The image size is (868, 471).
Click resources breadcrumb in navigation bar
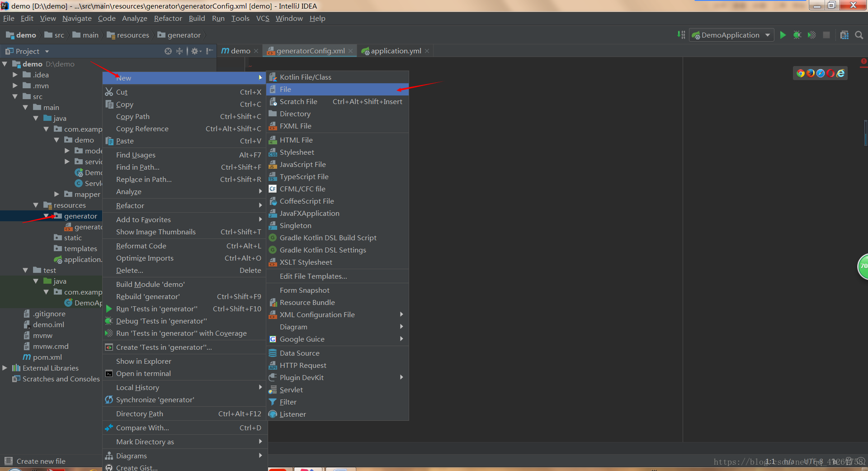coord(128,35)
